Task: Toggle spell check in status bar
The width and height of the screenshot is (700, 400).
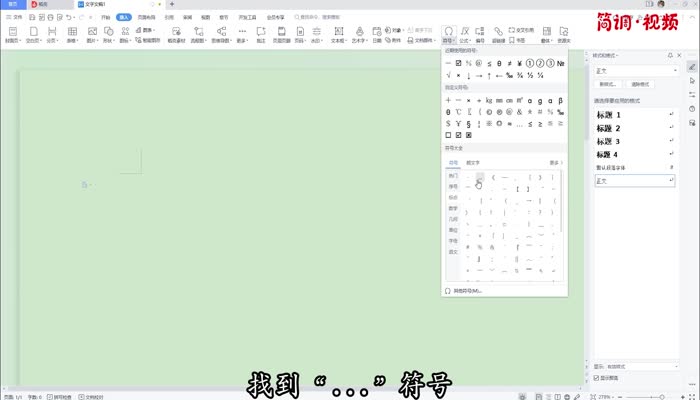Action: click(59, 396)
